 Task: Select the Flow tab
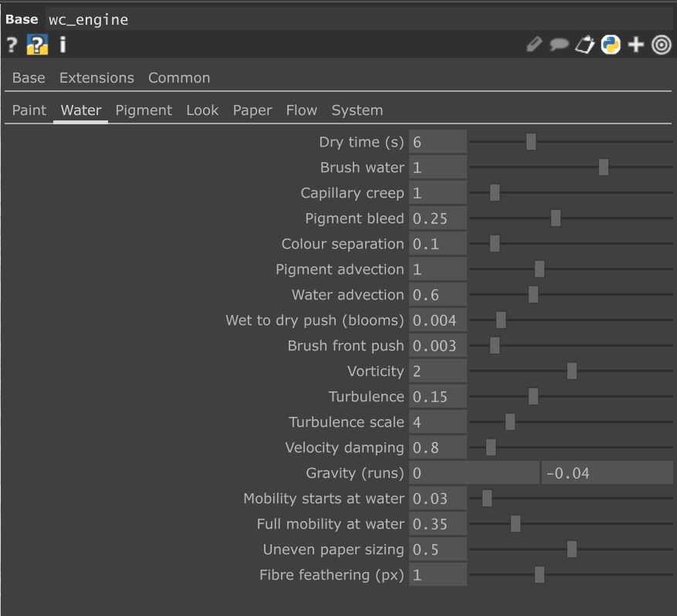(301, 110)
